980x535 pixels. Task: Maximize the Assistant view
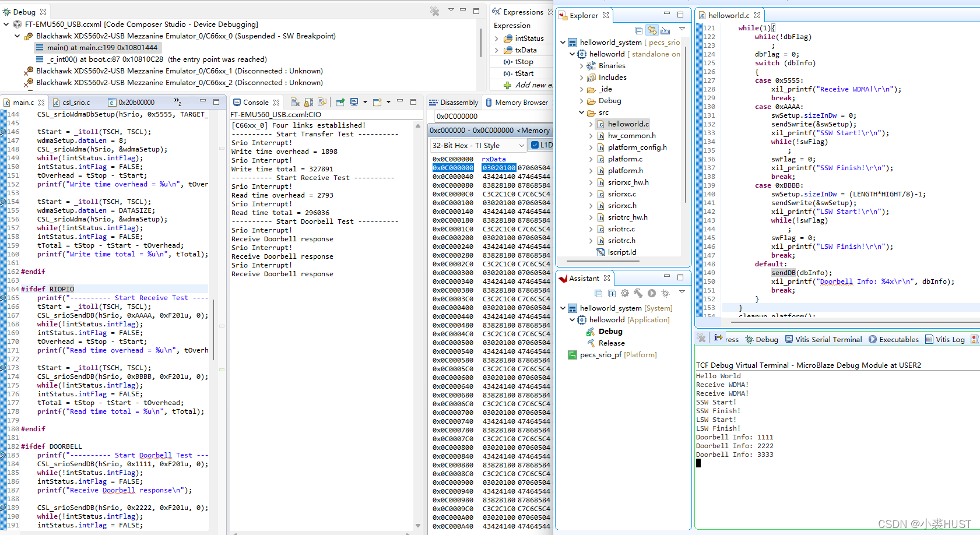[x=680, y=277]
